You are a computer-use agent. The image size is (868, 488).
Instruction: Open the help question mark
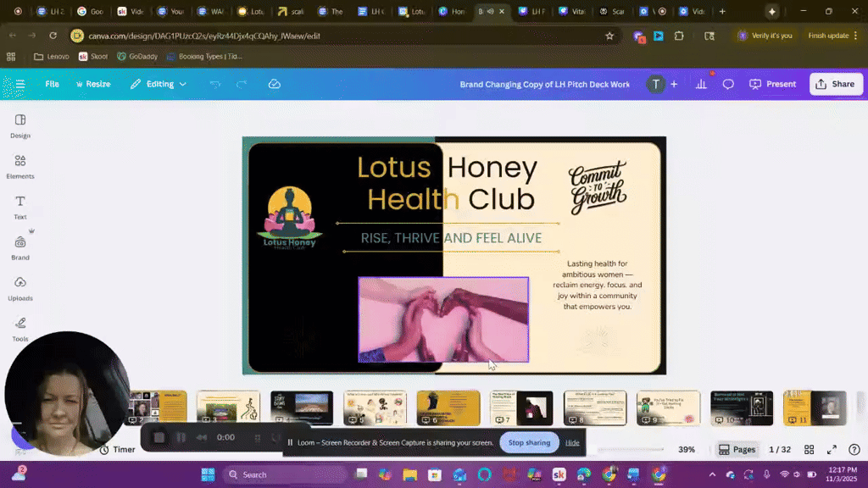[854, 450]
